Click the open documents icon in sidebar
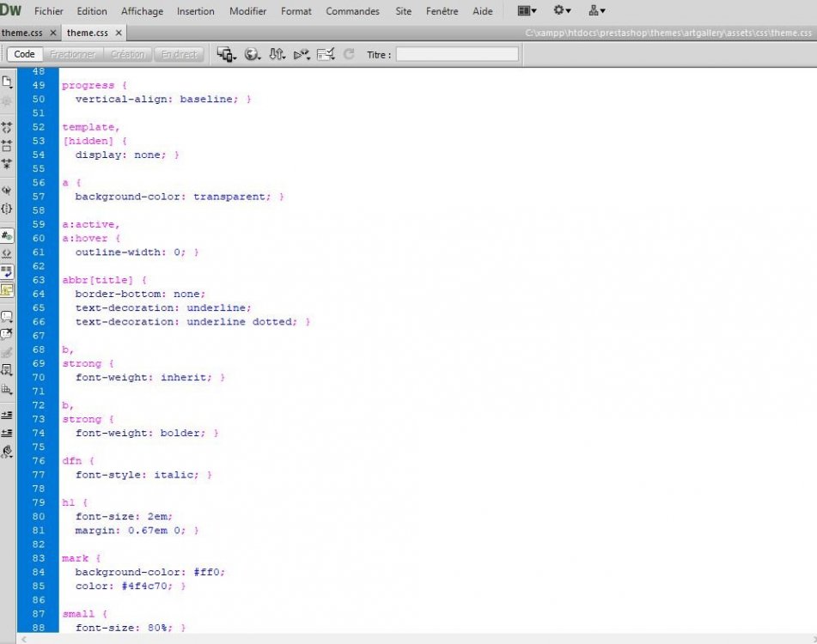Screen dimensions: 817x644 [x=7, y=82]
